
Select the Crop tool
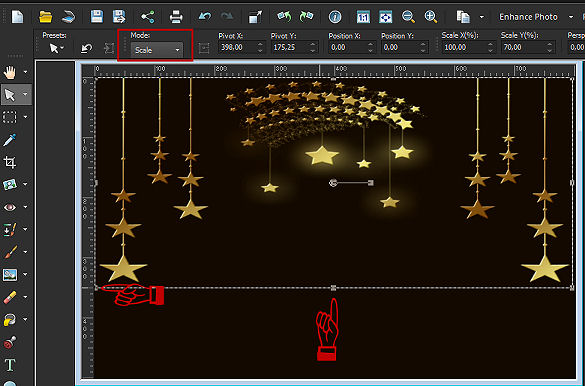pos(10,162)
